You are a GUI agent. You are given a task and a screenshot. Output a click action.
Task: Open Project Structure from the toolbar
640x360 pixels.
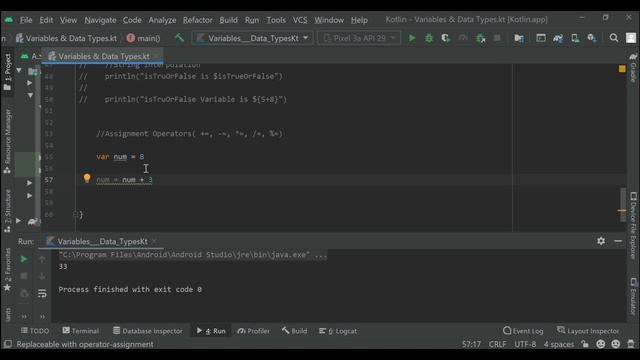tap(519, 38)
